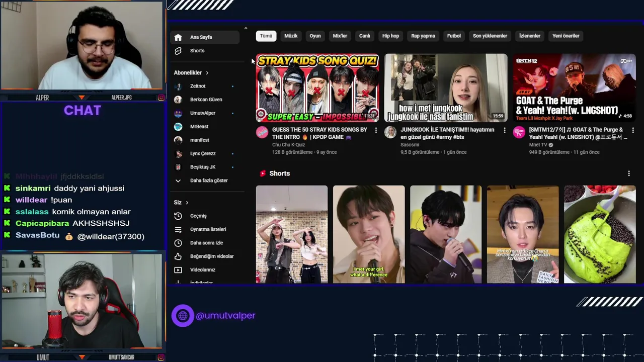This screenshot has width=644, height=362.
Task: Open how i met jungkook thumbnail
Action: click(446, 88)
